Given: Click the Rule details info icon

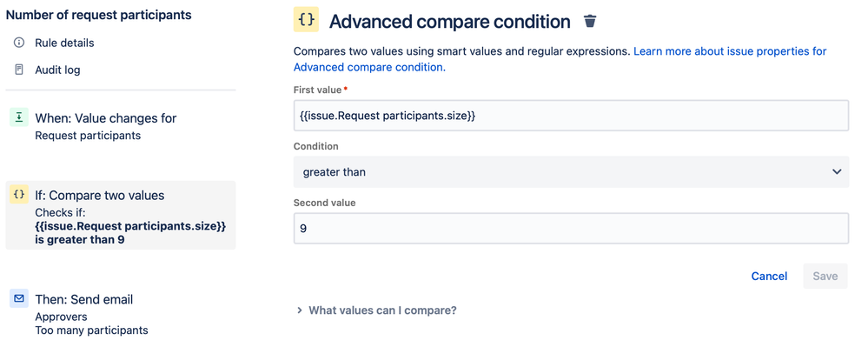Looking at the screenshot, I should point(19,43).
